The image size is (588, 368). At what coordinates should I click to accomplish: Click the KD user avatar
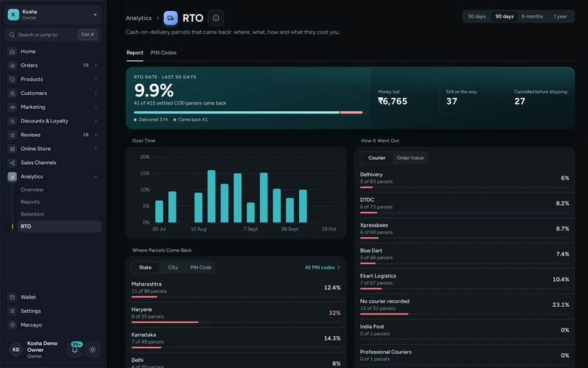15,350
